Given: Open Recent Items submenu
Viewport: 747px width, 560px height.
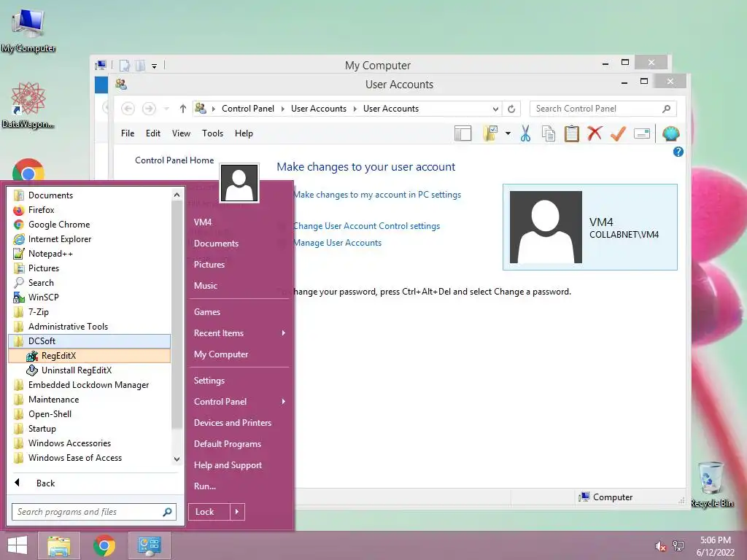Looking at the screenshot, I should coord(239,333).
